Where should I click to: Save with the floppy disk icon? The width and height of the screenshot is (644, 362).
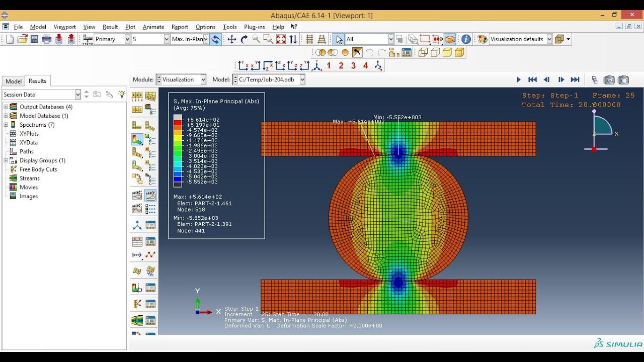(x=34, y=39)
